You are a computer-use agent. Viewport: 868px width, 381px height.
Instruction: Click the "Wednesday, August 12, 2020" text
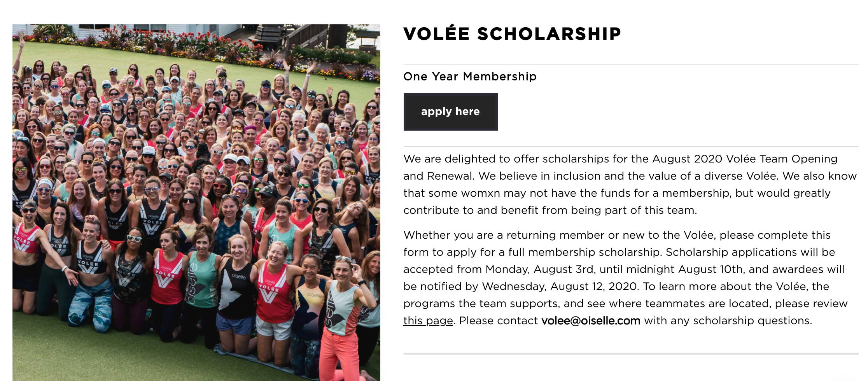560,287
